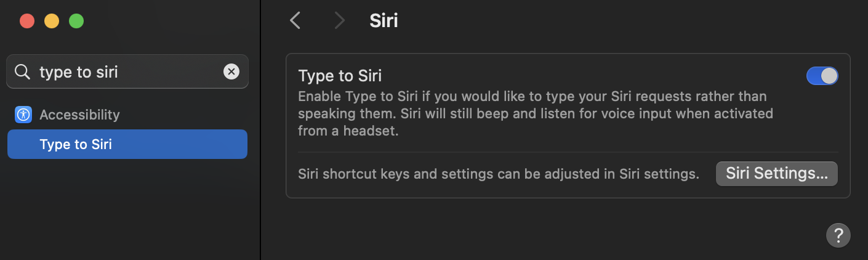Go back using the left chevron

click(x=295, y=21)
